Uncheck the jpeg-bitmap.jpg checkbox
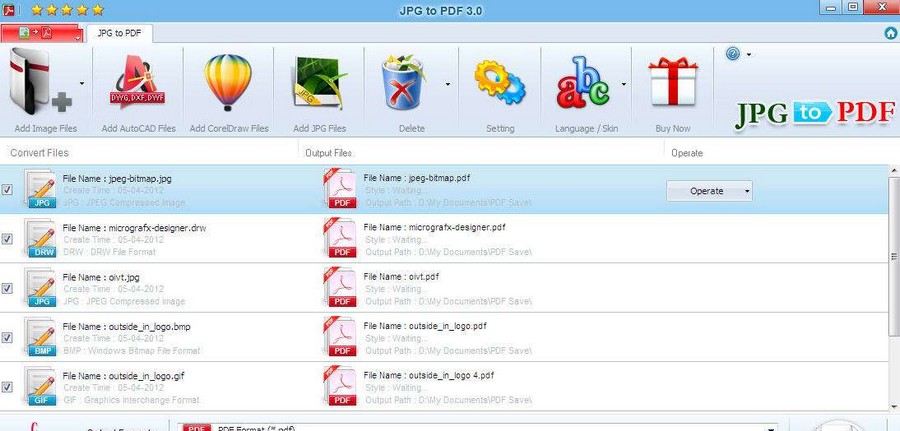The width and height of the screenshot is (900, 431). pyautogui.click(x=7, y=190)
